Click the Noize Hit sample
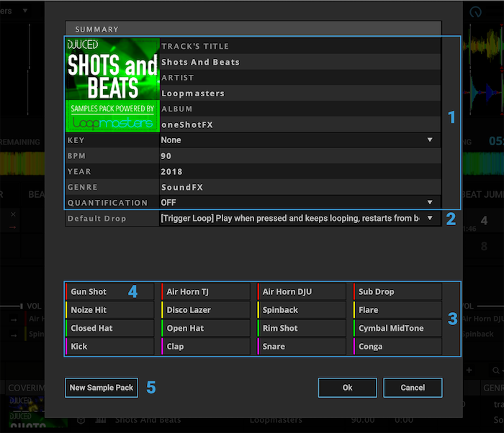504x433 pixels. click(108, 310)
